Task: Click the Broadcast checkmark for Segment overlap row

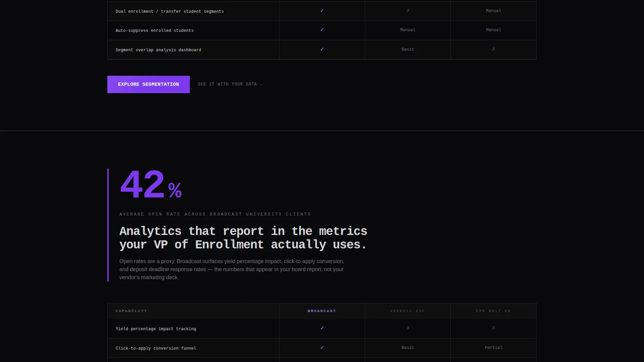Action: [x=322, y=49]
